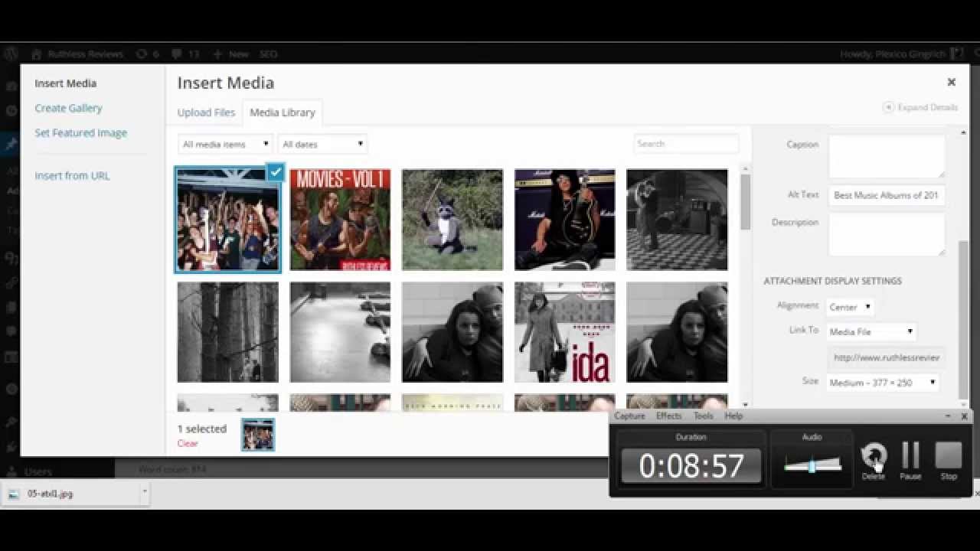Screen dimensions: 980x551
Task: Open the WordPress logo menu in admin bar
Action: coord(11,54)
